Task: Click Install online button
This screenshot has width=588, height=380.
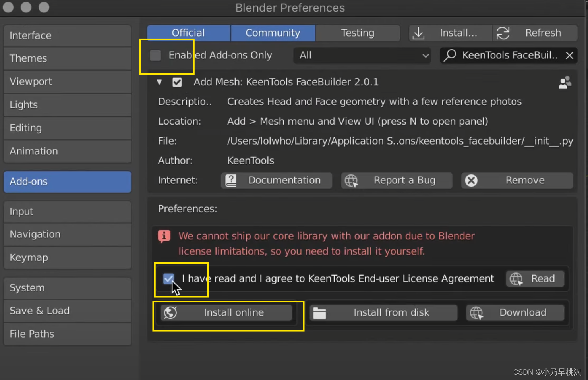Action: [x=226, y=312]
